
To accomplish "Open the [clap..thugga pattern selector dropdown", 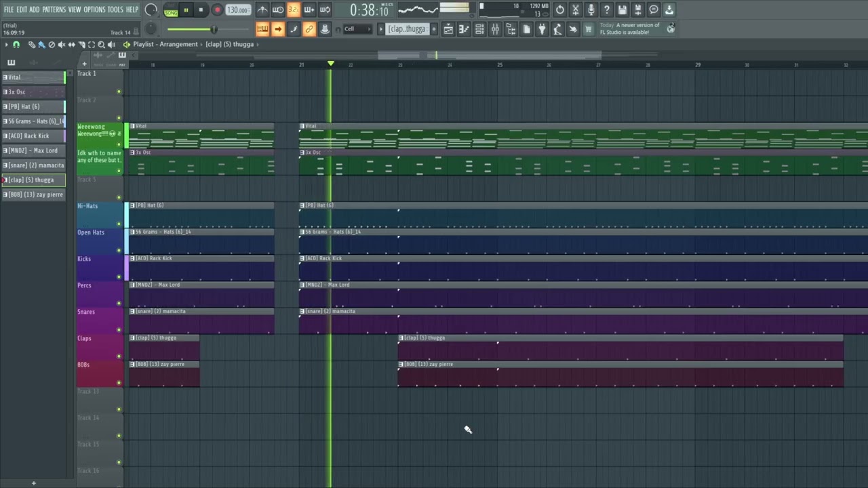I will tap(407, 29).
